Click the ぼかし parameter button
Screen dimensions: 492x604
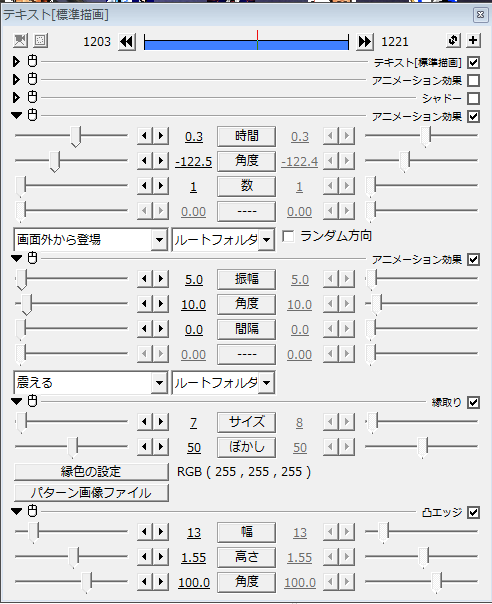[x=246, y=447]
